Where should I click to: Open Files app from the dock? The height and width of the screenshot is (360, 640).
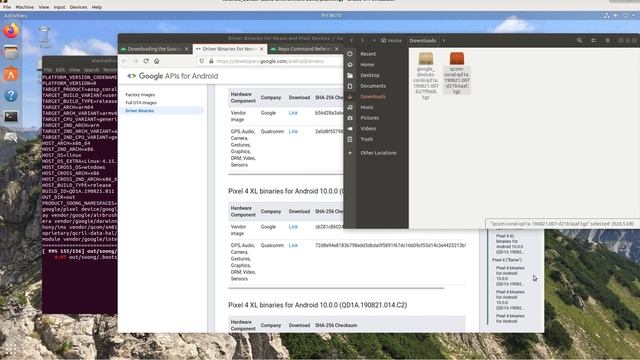pyautogui.click(x=11, y=52)
